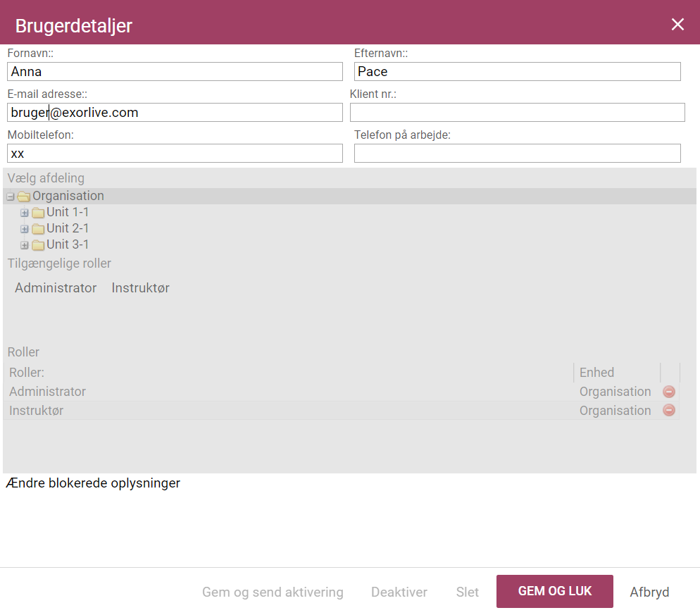Select the Instruktør available role
This screenshot has width=700, height=615.
coord(141,287)
